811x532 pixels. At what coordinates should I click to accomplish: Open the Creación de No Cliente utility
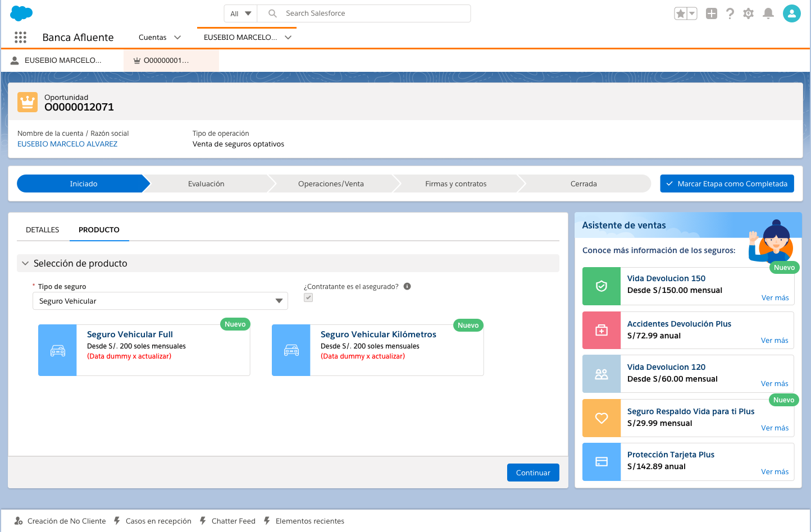tap(60, 521)
